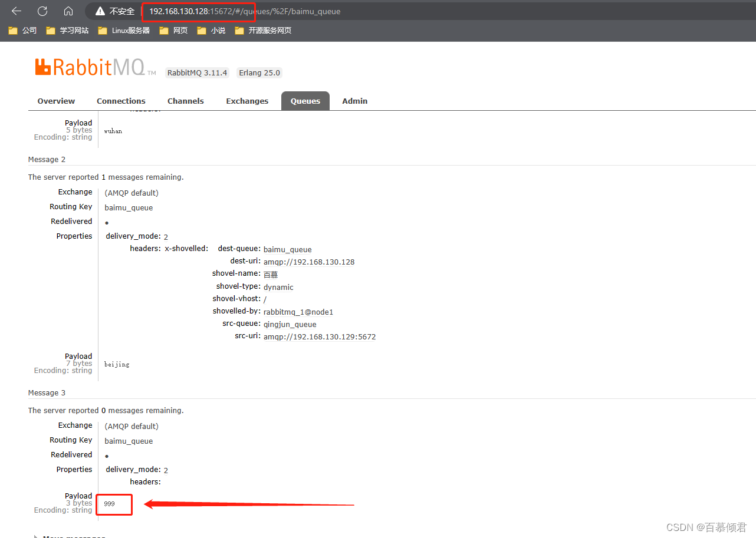Open browser home page icon
This screenshot has height=538, width=756.
(x=68, y=11)
